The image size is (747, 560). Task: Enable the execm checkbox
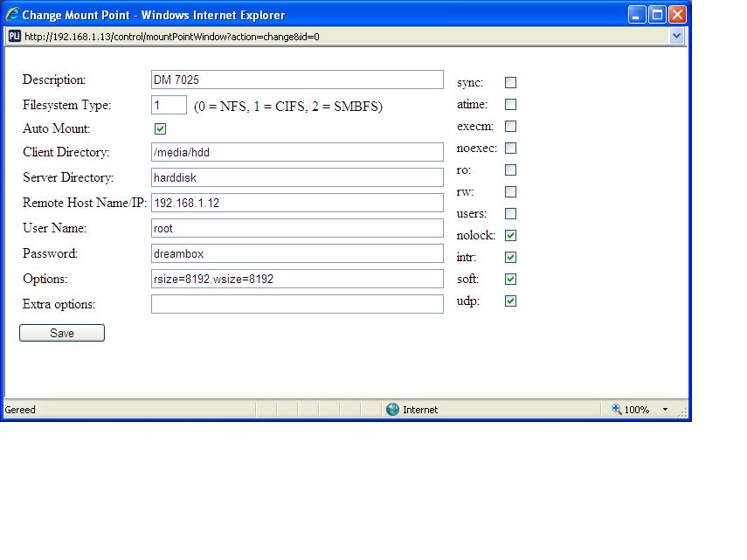(x=511, y=127)
